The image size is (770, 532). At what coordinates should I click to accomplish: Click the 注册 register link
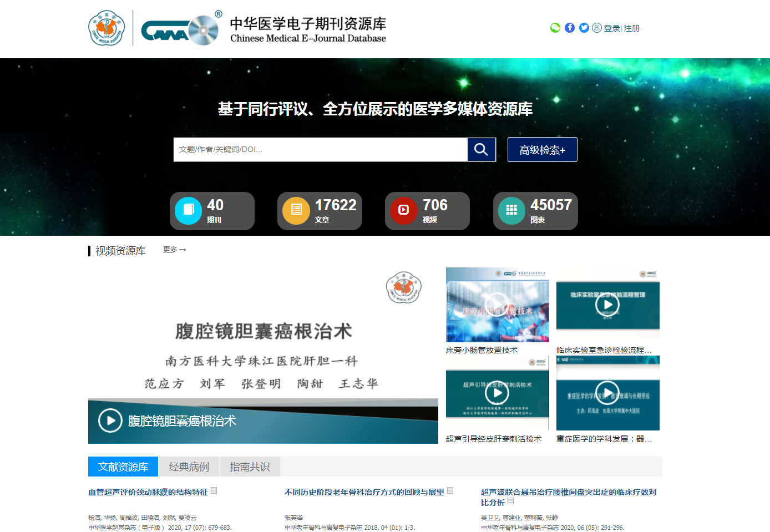point(632,28)
